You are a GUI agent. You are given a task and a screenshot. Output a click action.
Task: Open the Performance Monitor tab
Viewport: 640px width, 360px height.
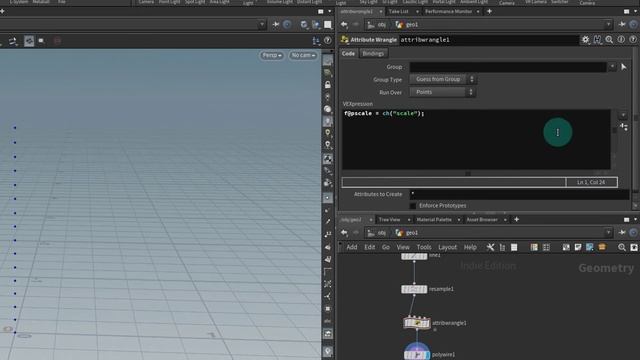(449, 11)
